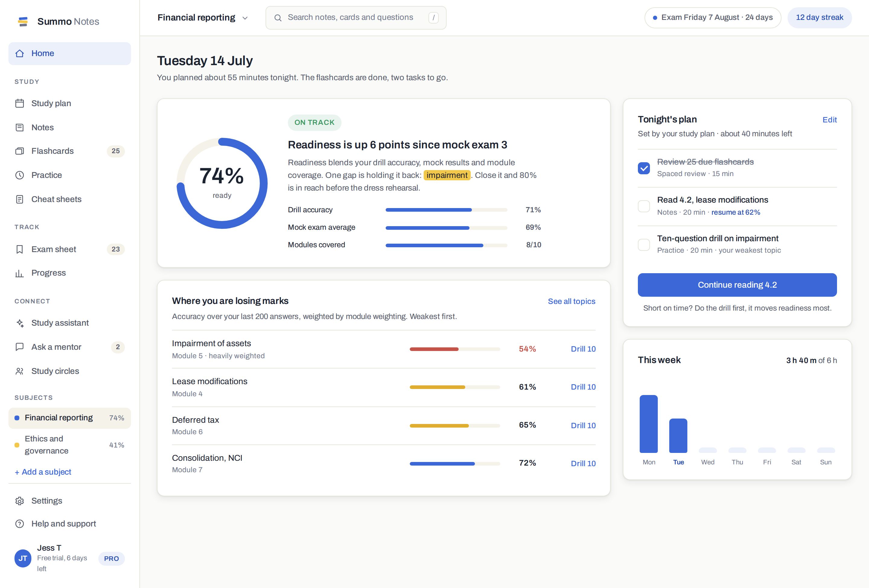869x588 pixels.
Task: Click the Study plan calendar icon
Action: coord(20,103)
